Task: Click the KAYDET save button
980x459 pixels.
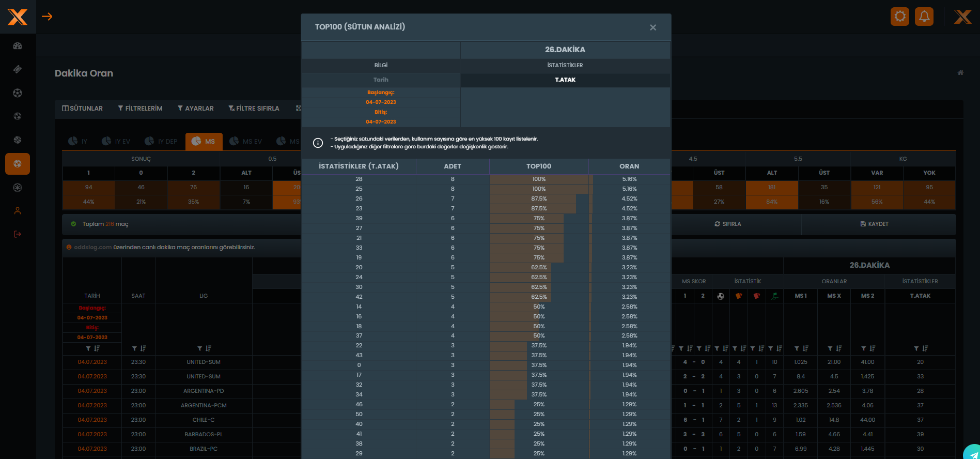Action: tap(874, 224)
